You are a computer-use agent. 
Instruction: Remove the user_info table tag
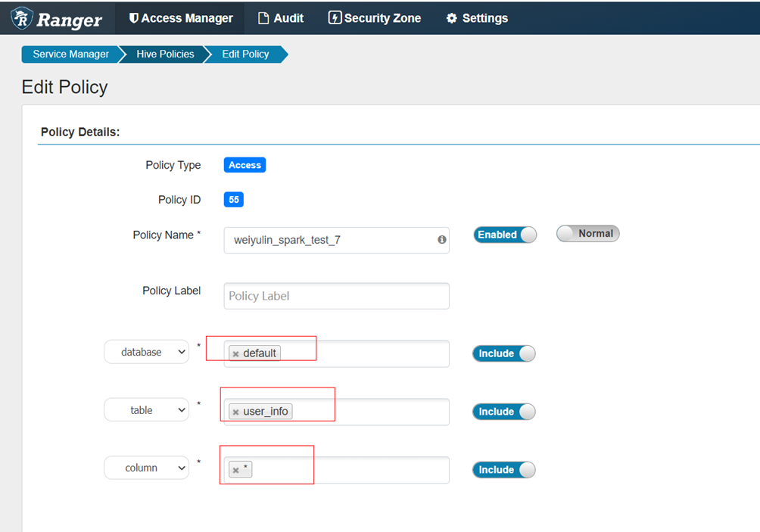point(235,412)
